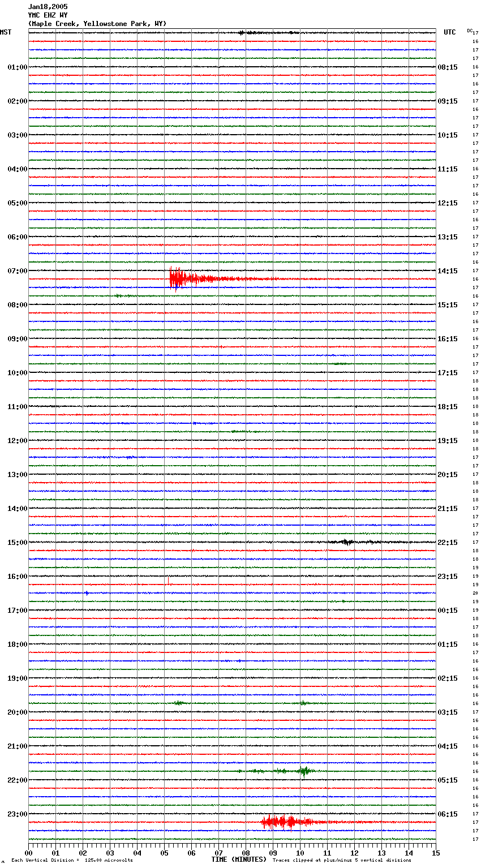
Task: Click the 04:15 UTC time label
Action: [x=448, y=746]
